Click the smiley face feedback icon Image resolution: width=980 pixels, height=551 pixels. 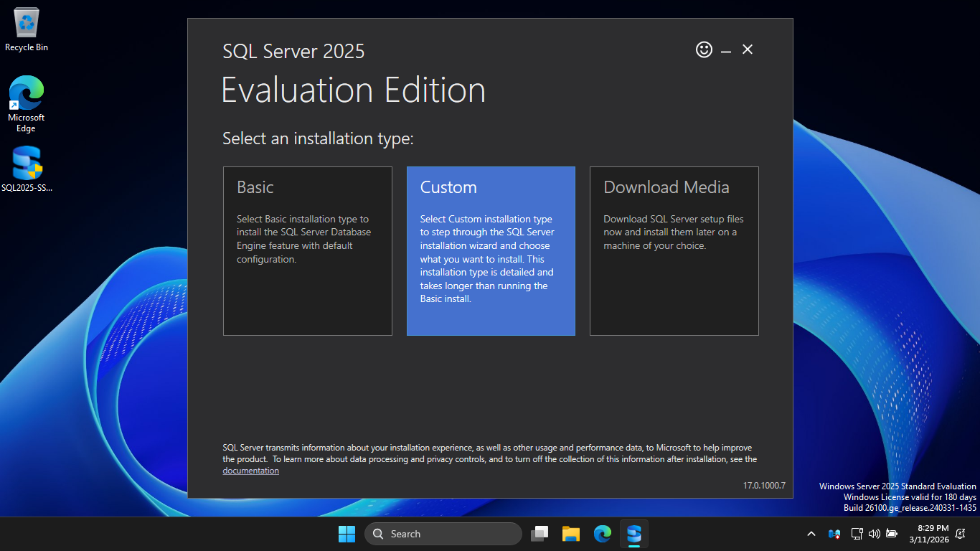(704, 50)
